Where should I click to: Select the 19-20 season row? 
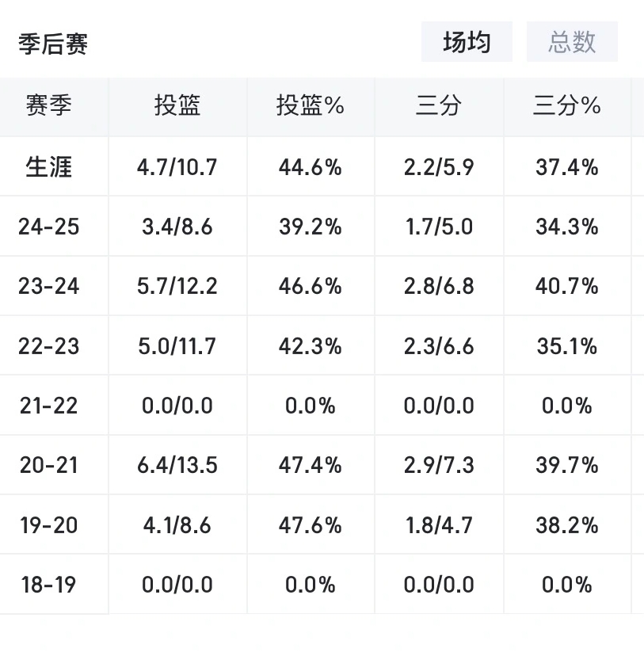click(x=49, y=525)
